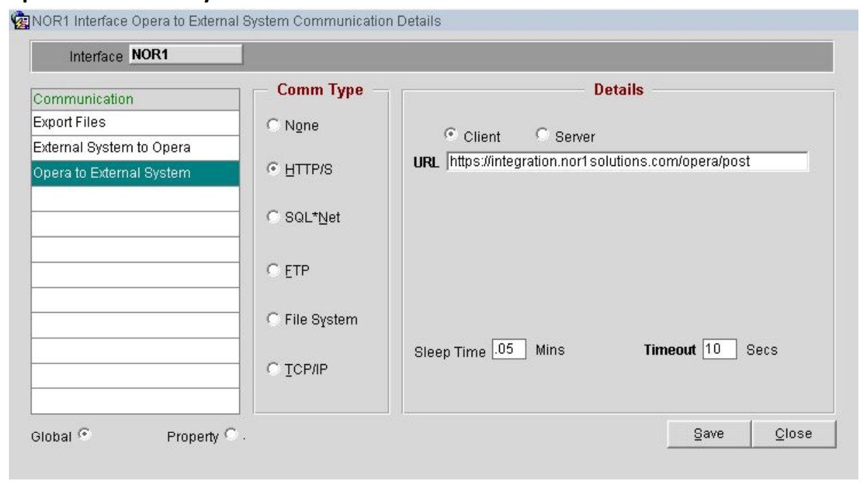
Task: Open the Communication list item
Action: (x=135, y=99)
